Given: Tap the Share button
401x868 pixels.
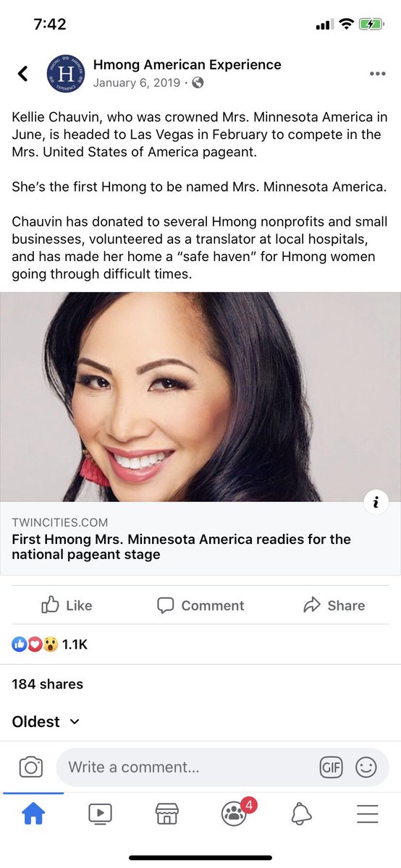Looking at the screenshot, I should coord(334,605).
